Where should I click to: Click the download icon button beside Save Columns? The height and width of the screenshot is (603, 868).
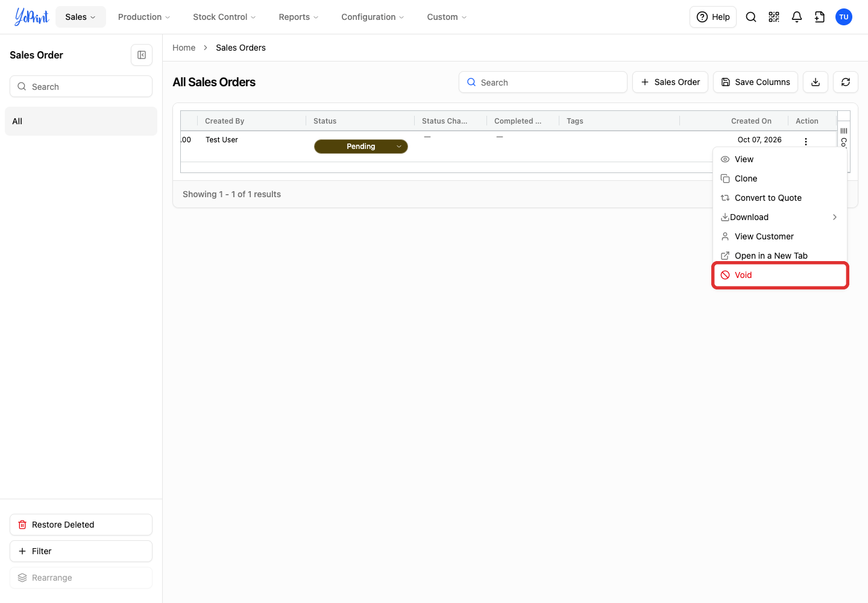point(816,82)
